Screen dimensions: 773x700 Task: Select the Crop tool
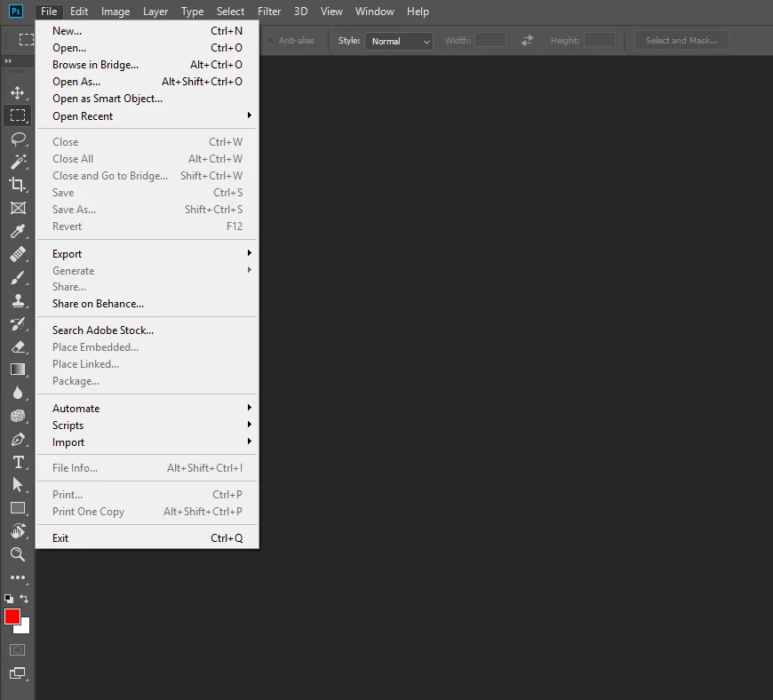pyautogui.click(x=18, y=185)
